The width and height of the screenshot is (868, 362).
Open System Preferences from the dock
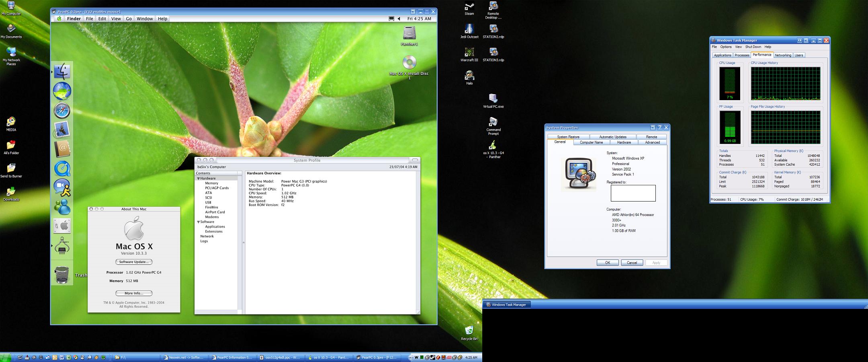pyautogui.click(x=62, y=226)
